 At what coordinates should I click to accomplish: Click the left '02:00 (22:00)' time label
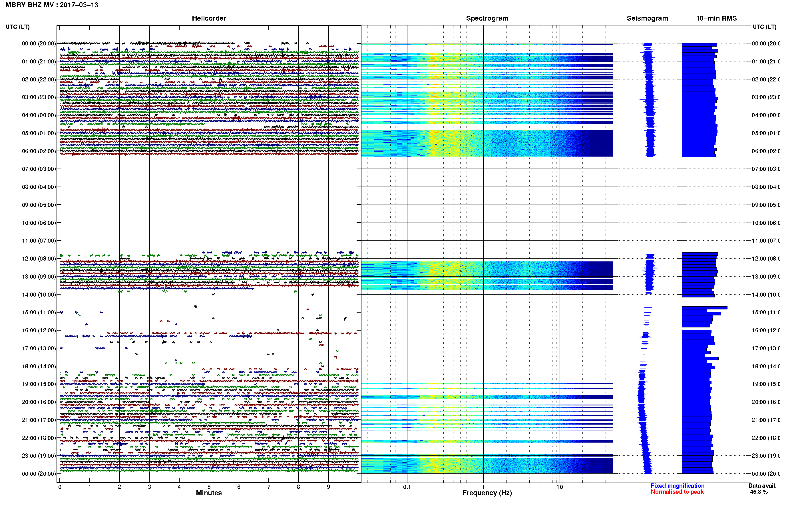point(39,79)
